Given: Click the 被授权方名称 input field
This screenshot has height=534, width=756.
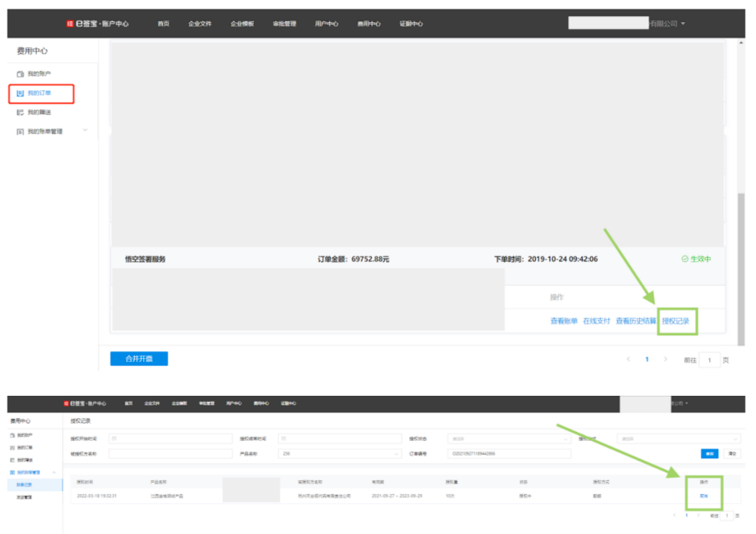Looking at the screenshot, I should [x=171, y=454].
